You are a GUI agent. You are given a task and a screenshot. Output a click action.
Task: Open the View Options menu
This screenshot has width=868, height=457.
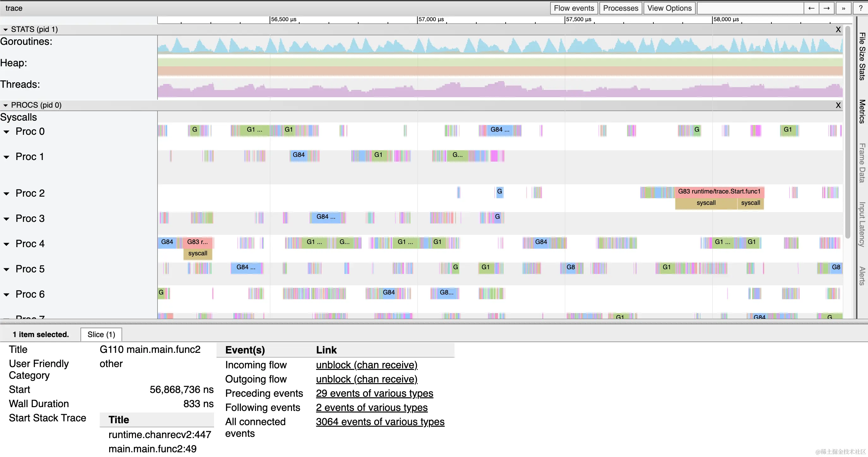pos(669,8)
